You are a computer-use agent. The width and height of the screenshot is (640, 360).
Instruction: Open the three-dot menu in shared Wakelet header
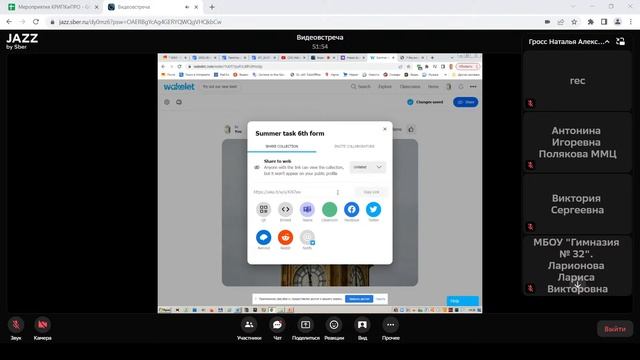click(473, 87)
